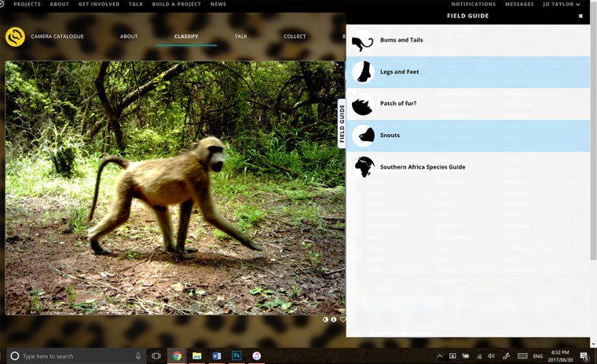Click the Camera Catalogue logo icon
The height and width of the screenshot is (364, 597).
(15, 37)
